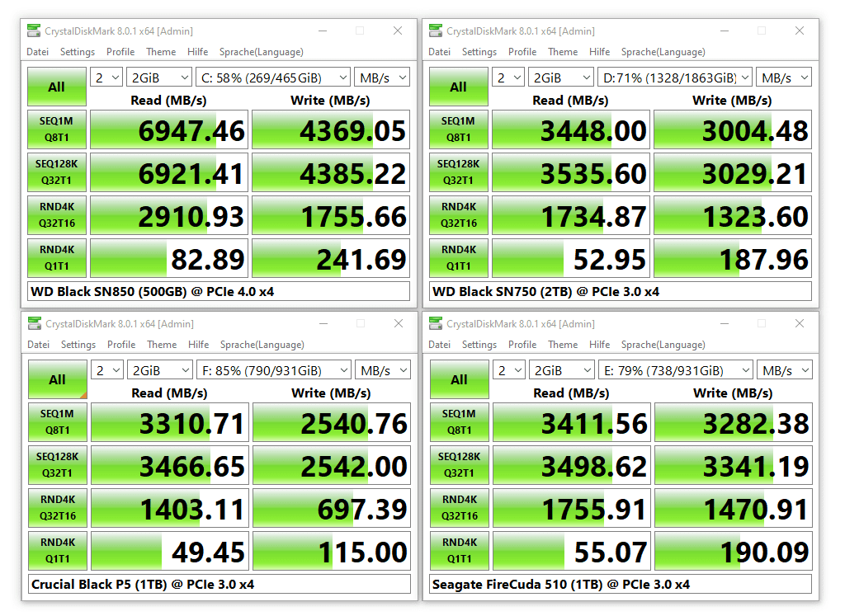Viewport: 845px width, 616px height.
Task: Click the 241.69 write result value
Action: (x=331, y=258)
